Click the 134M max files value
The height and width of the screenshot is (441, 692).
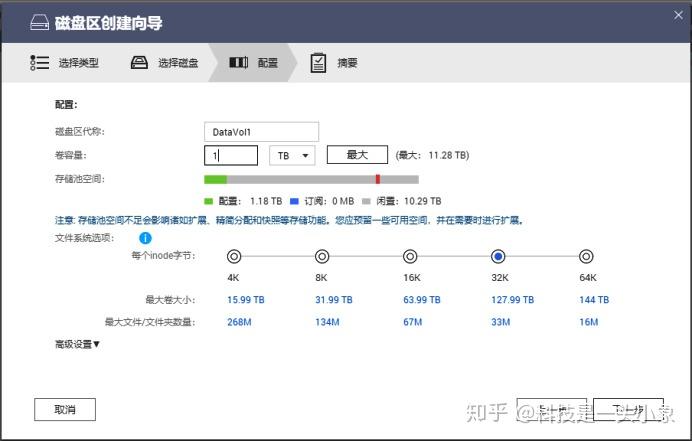tap(327, 322)
